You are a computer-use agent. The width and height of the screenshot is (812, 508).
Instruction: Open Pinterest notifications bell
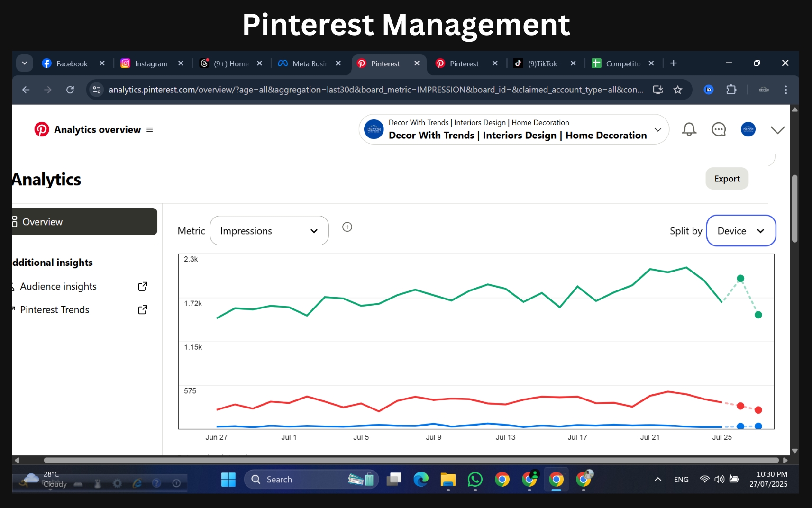tap(689, 129)
